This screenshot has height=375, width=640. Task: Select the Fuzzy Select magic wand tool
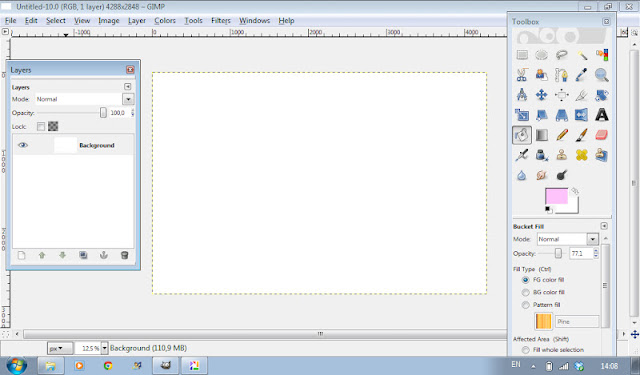coord(582,55)
